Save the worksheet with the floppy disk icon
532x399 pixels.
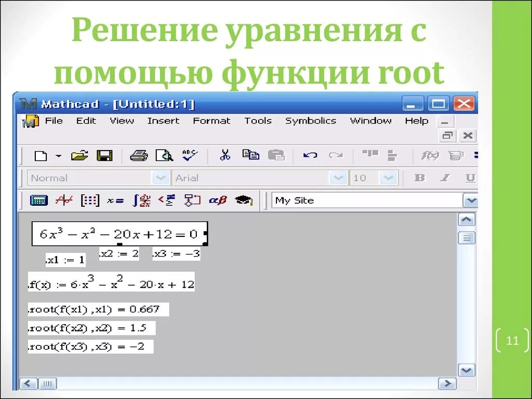coord(104,156)
